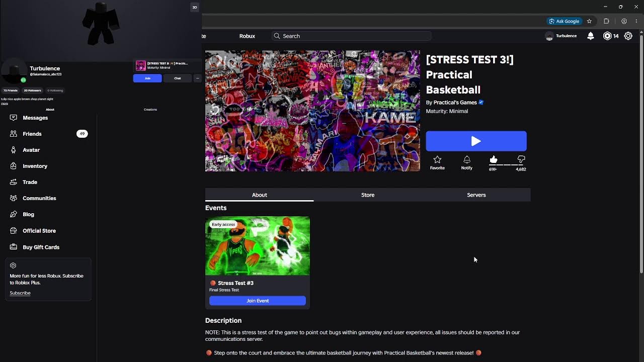Click the Ask Google lens button

pos(565,21)
